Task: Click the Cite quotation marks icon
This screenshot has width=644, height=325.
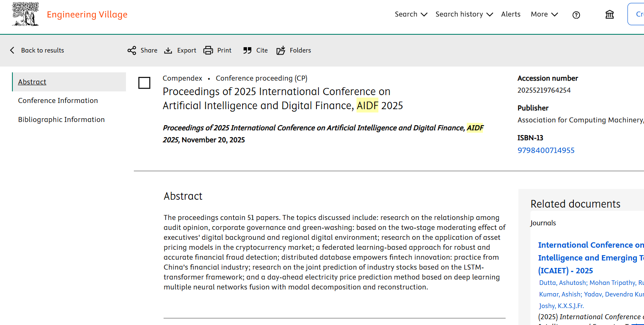Action: pos(247,50)
